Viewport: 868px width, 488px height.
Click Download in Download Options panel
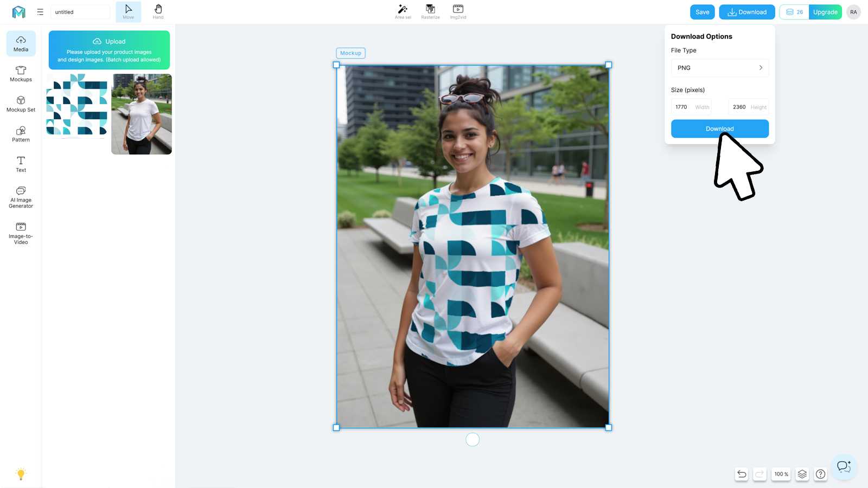719,129
